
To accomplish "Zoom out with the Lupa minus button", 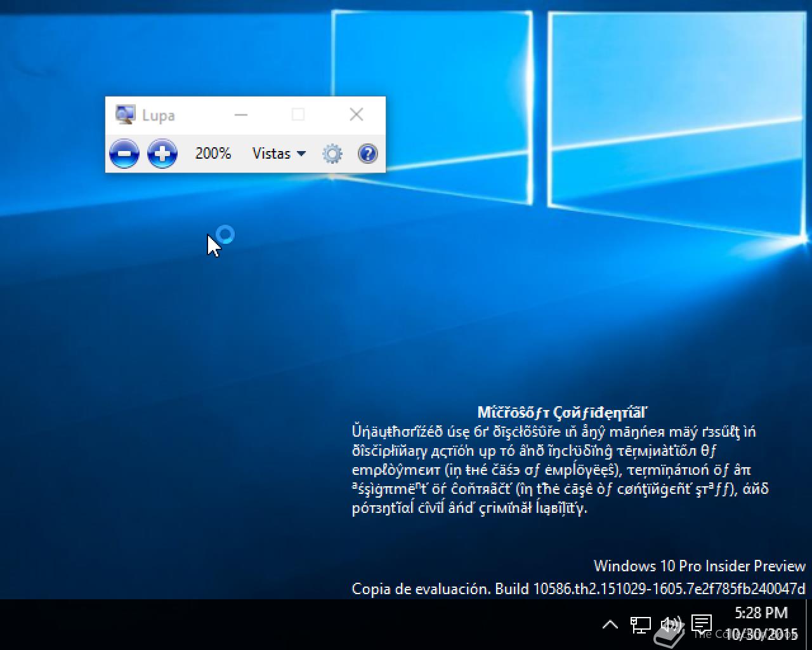I will [x=124, y=154].
